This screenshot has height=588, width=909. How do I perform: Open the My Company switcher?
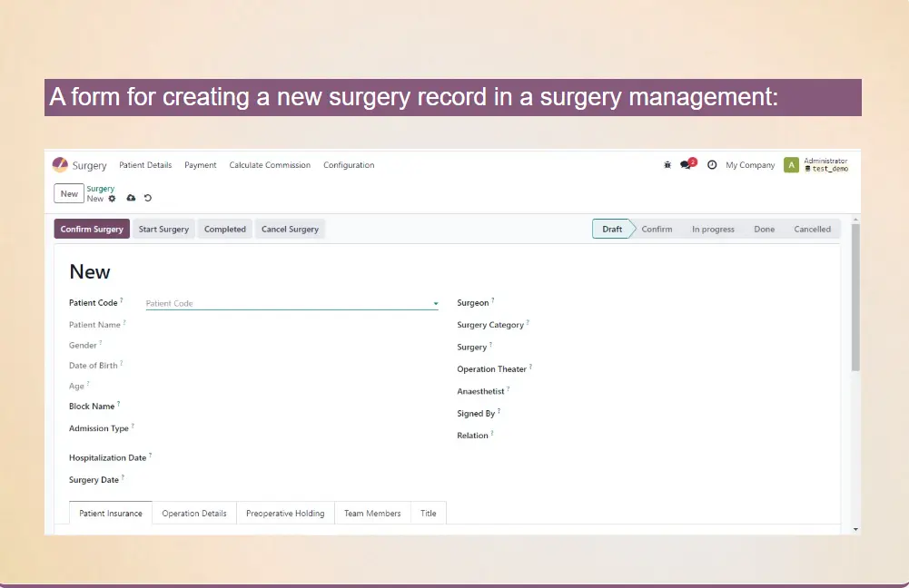click(750, 165)
